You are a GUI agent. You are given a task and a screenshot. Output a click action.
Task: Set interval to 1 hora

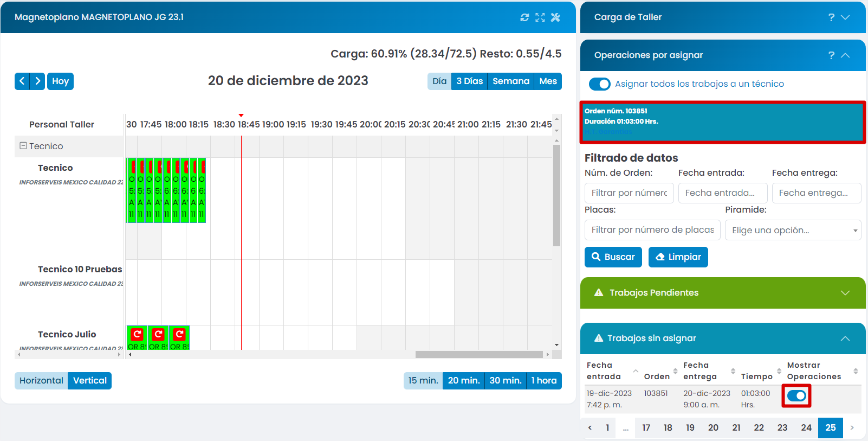click(544, 381)
